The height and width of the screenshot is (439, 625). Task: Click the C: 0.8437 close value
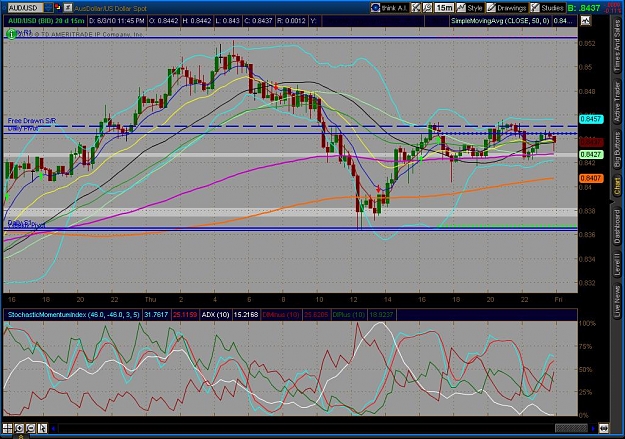(x=259, y=21)
